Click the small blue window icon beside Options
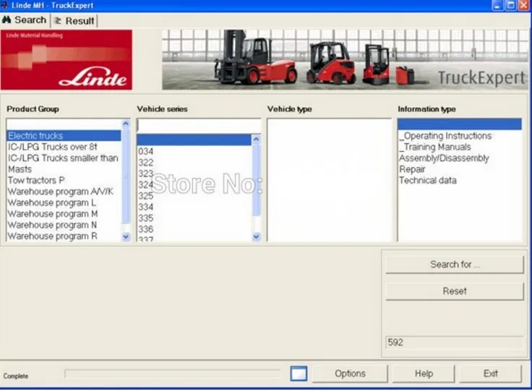532x392 pixels. pyautogui.click(x=299, y=374)
